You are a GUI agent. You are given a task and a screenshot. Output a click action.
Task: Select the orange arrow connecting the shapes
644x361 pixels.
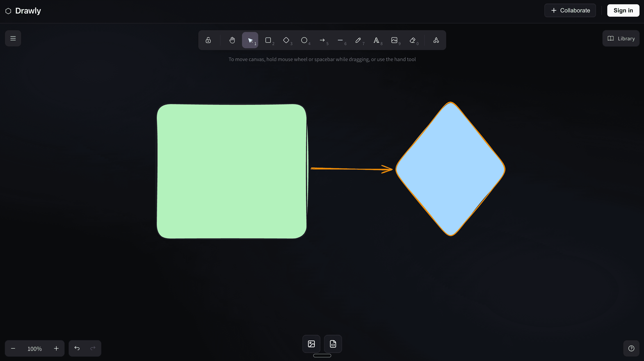pos(351,169)
